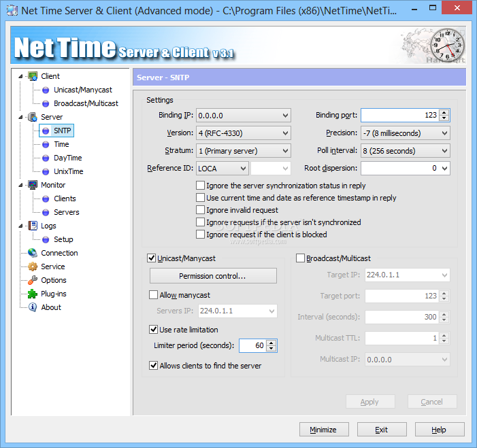
Task: Click the Exit button
Action: tap(382, 430)
